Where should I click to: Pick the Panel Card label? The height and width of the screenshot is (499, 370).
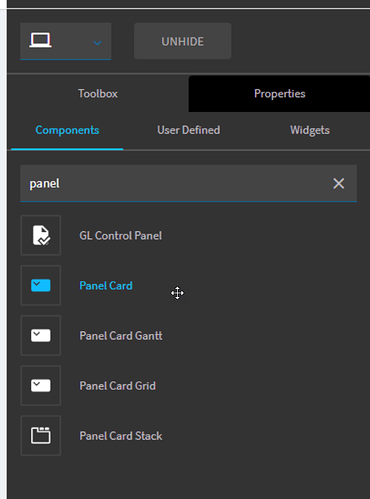(106, 286)
